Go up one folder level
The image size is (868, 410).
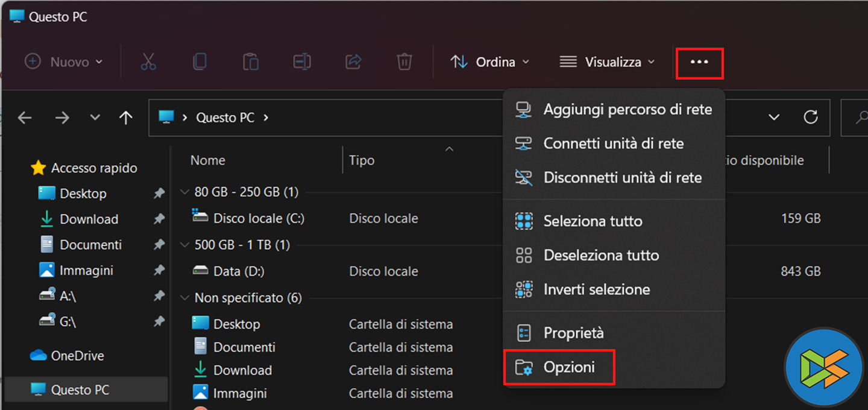coord(125,118)
